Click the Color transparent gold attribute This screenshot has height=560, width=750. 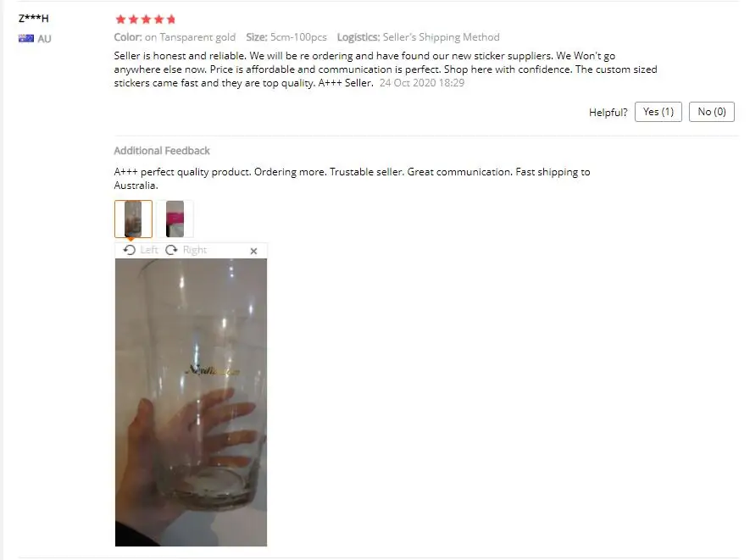point(175,37)
